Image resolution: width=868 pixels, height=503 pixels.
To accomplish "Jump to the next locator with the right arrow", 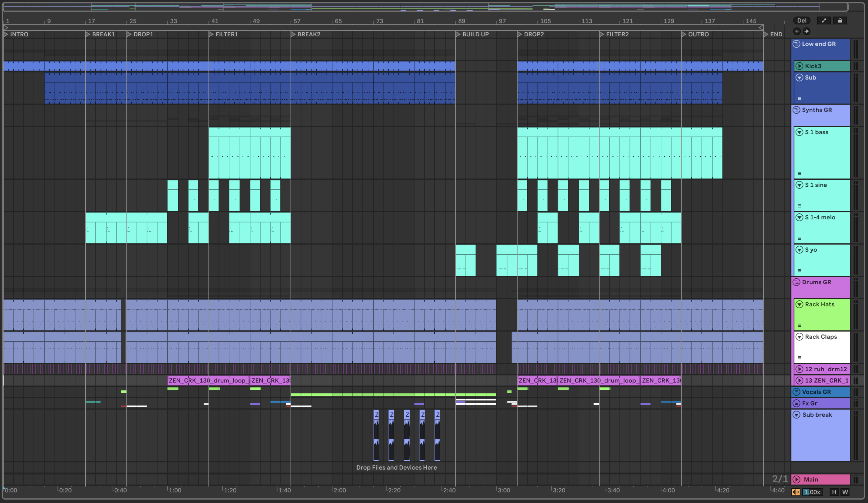I will tap(806, 32).
